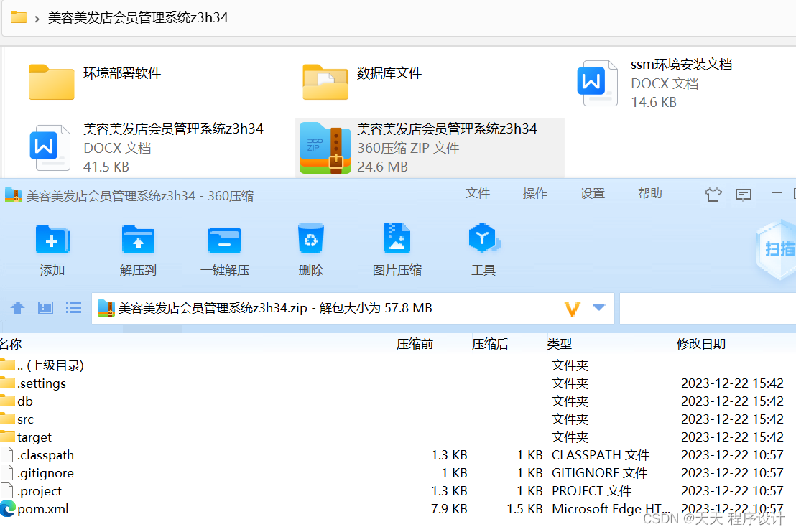The image size is (796, 532).
Task: Click the 添加 (Add) toolbar icon
Action: (52, 239)
